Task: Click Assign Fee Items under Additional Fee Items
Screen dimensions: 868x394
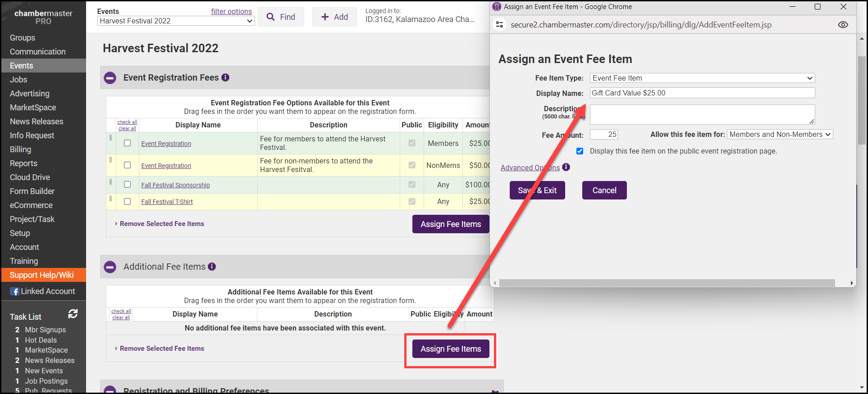Action: point(451,349)
